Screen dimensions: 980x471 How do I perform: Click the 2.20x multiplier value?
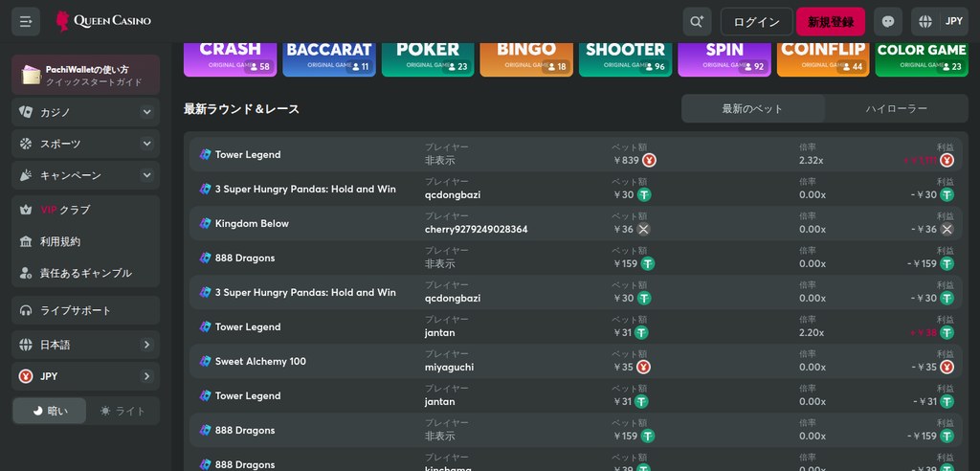(x=812, y=333)
